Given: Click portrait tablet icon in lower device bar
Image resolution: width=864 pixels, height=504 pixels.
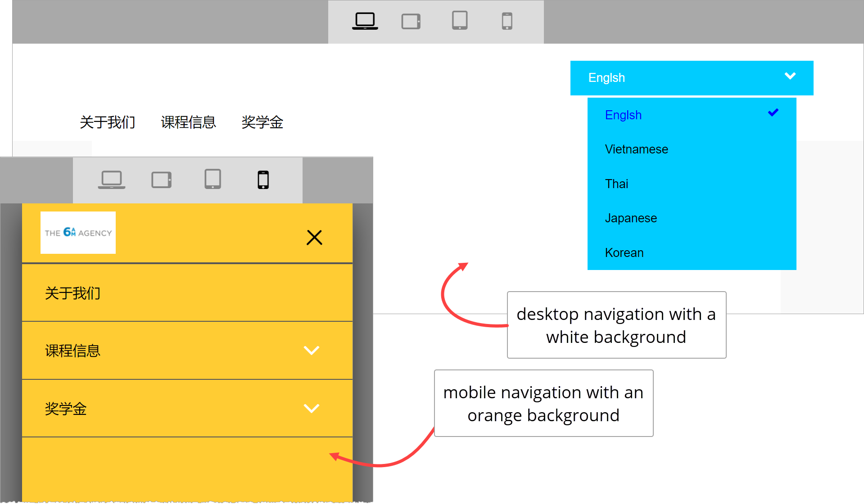Looking at the screenshot, I should [x=213, y=179].
